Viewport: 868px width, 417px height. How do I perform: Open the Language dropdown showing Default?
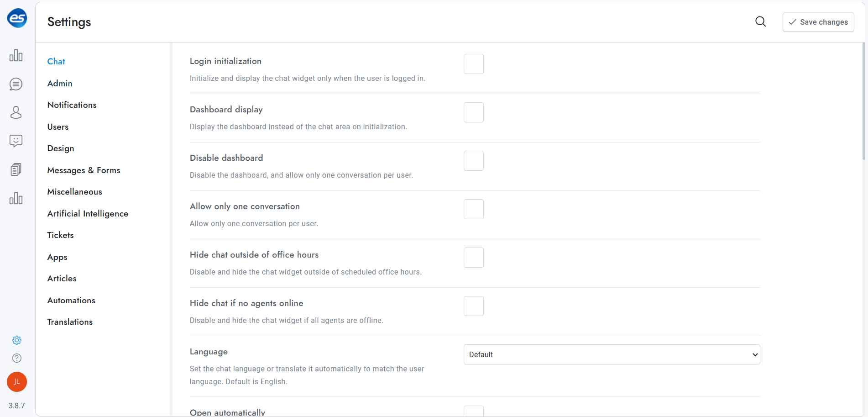coord(611,354)
